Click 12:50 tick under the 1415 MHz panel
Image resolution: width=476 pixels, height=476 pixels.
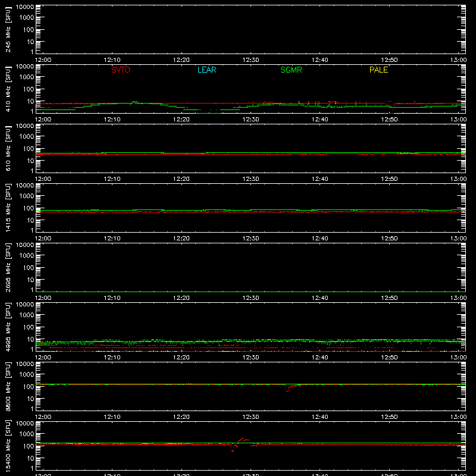click(x=389, y=239)
